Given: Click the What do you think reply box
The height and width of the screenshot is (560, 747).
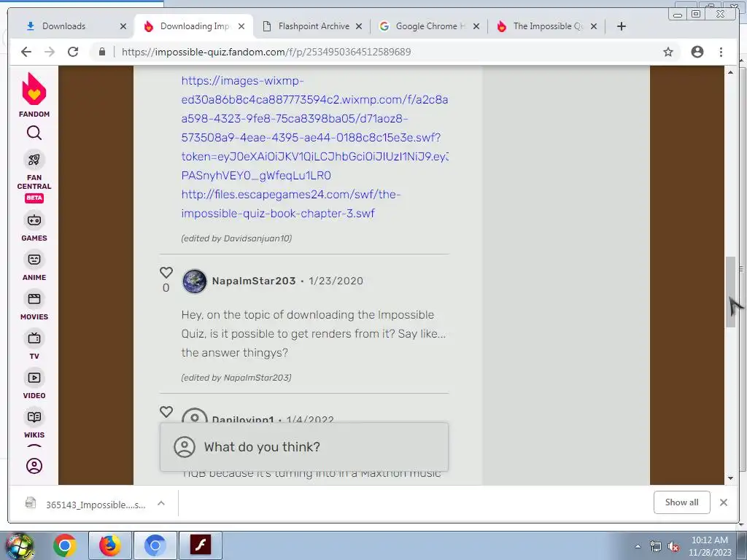Looking at the screenshot, I should tap(304, 447).
